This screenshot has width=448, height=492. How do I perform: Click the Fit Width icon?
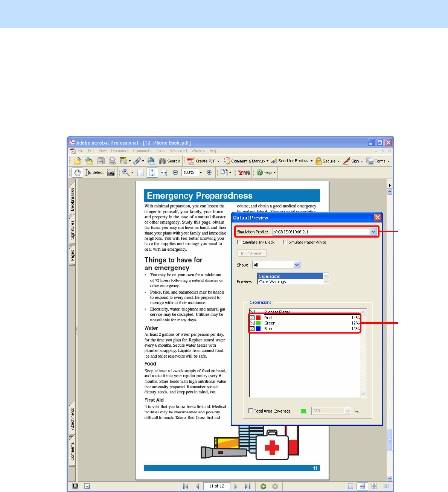[164, 172]
